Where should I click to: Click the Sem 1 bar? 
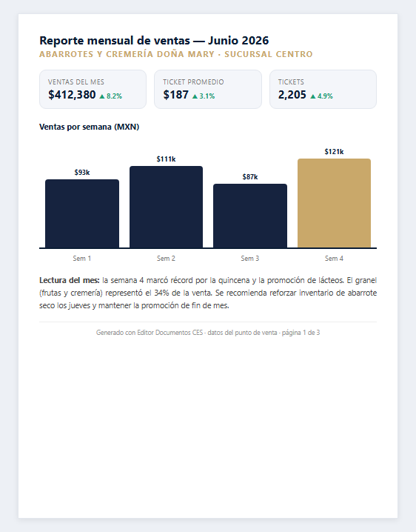pos(82,213)
